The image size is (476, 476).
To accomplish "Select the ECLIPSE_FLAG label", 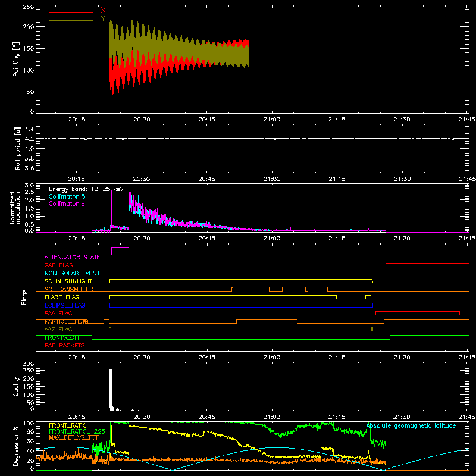I will pyautogui.click(x=65, y=305).
